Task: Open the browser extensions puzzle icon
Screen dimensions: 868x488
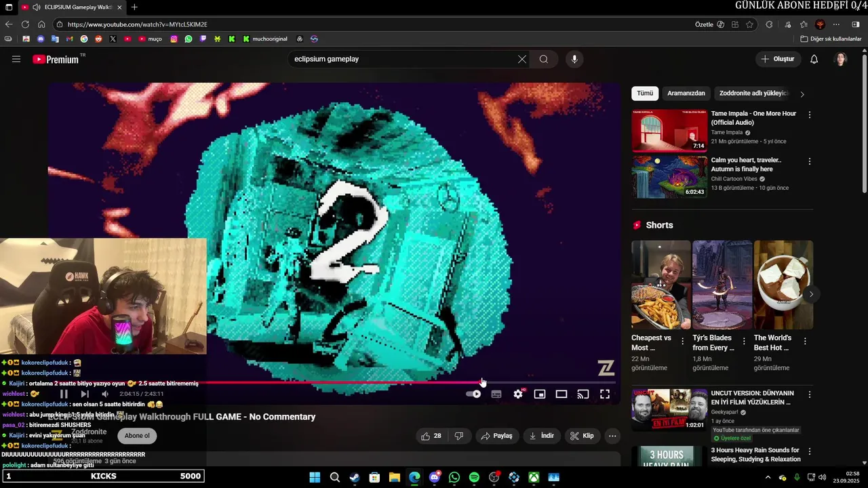Action: [x=769, y=24]
